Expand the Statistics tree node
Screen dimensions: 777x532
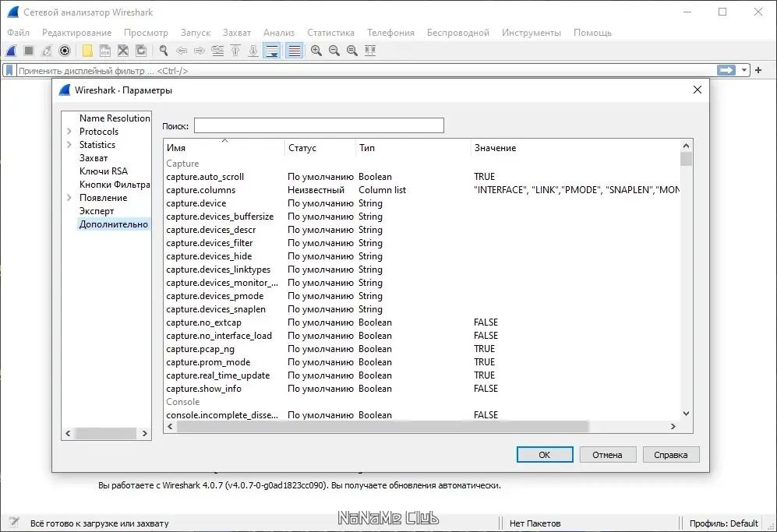(69, 145)
